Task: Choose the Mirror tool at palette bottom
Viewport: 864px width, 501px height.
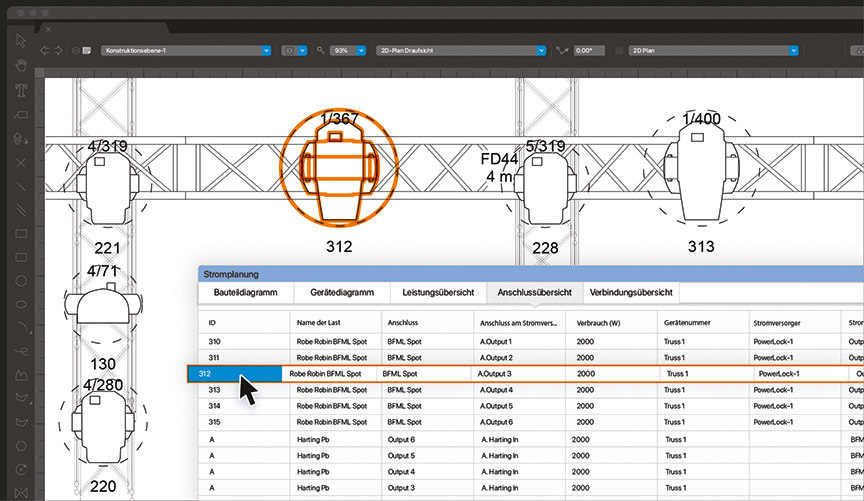Action: [21, 492]
